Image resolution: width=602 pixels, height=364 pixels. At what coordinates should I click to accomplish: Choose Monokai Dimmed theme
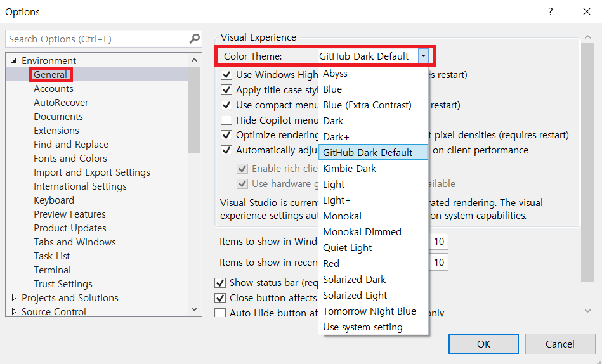[x=373, y=232]
